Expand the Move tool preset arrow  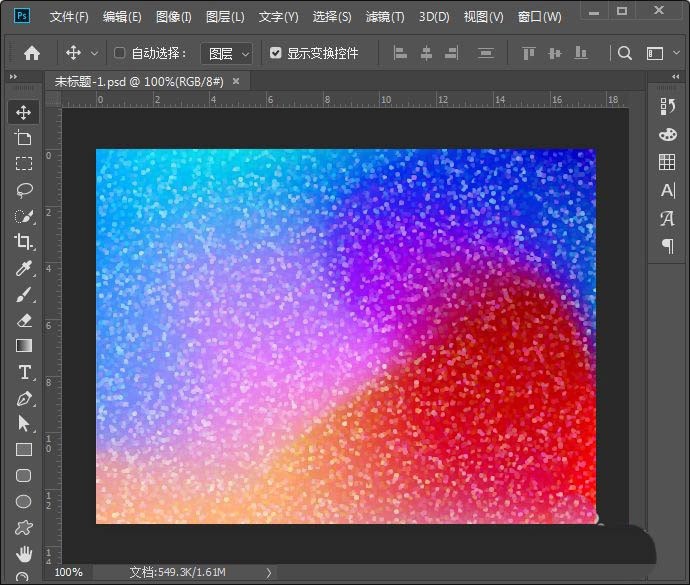[x=95, y=53]
